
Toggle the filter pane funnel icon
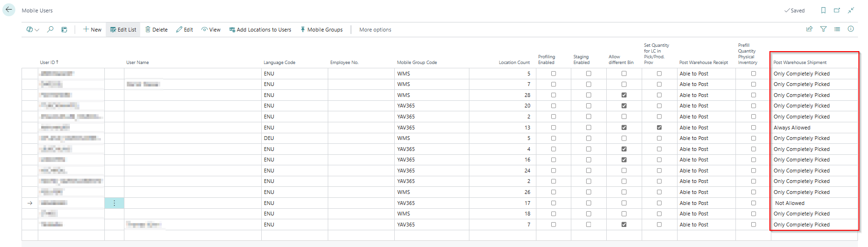tap(823, 29)
